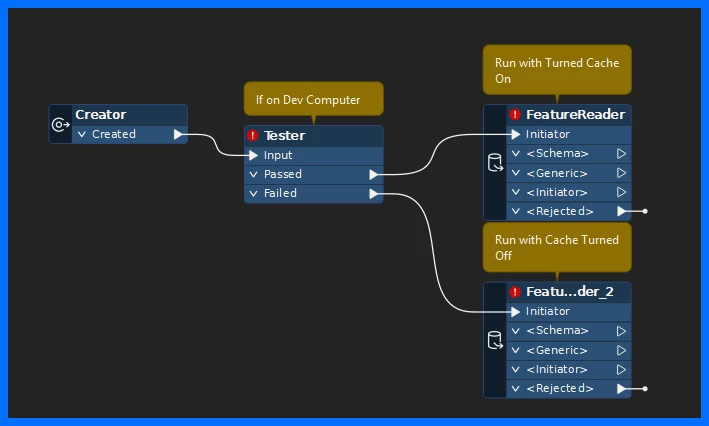The width and height of the screenshot is (709, 426).
Task: Click <Schema> label on FeatureReader
Action: click(558, 154)
